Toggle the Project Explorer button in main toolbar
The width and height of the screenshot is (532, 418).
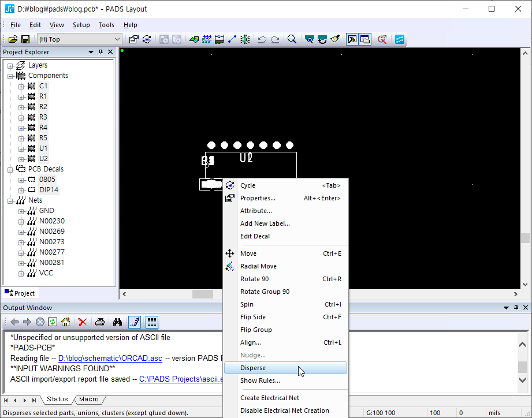(x=365, y=39)
